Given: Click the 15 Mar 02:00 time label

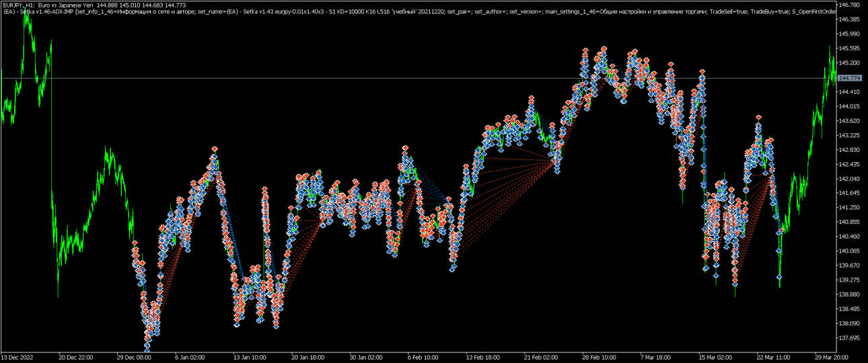Looking at the screenshot, I should coord(715,358).
